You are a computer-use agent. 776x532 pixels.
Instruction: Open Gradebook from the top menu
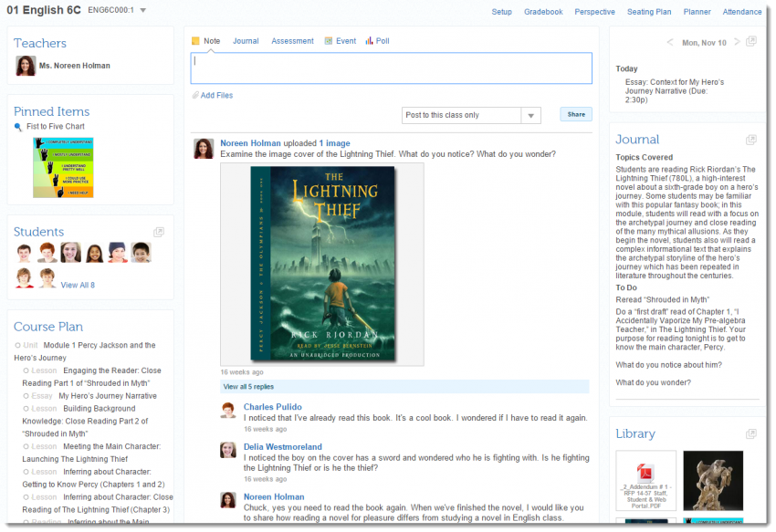pos(543,12)
